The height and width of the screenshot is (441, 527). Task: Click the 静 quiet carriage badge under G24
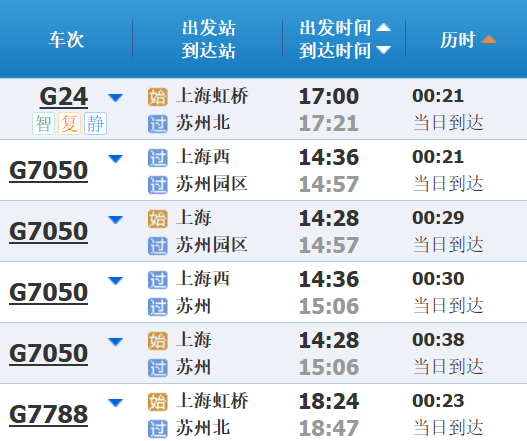[95, 124]
